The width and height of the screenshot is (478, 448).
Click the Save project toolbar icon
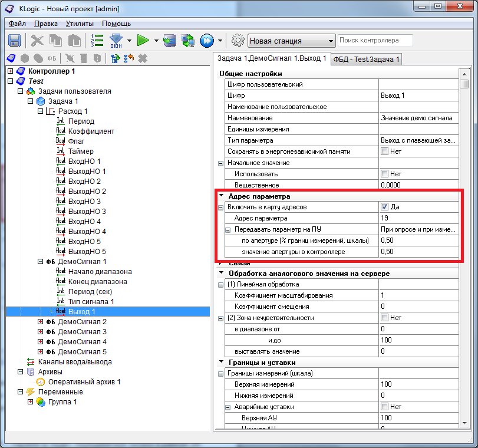pos(15,41)
